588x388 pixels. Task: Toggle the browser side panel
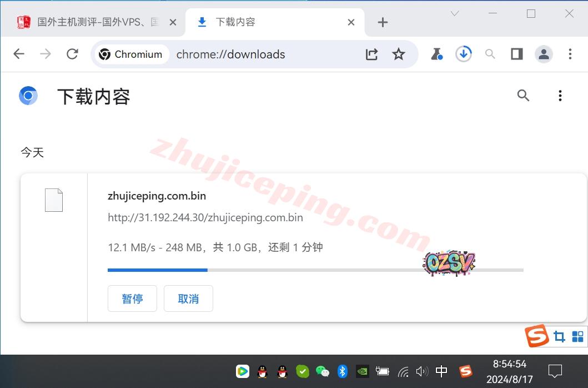(x=517, y=54)
